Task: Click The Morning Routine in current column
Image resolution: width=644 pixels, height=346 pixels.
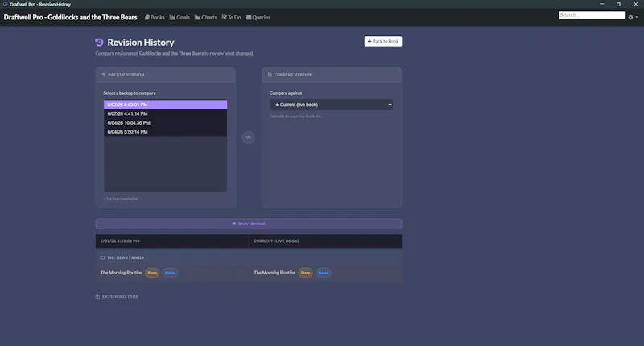Action: point(275,273)
